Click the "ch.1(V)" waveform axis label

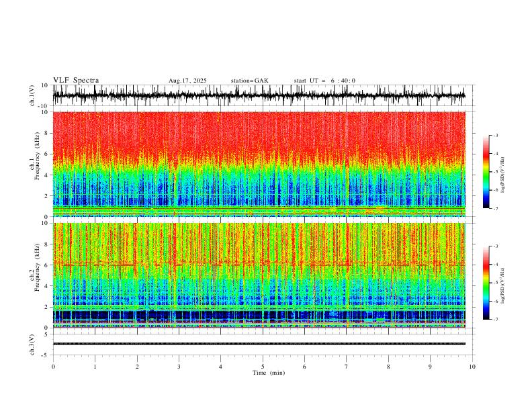coord(32,95)
